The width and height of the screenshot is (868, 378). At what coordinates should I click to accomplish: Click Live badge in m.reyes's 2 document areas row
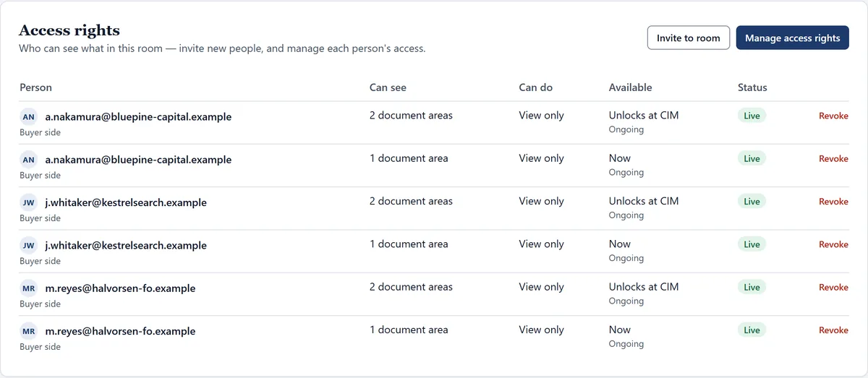click(x=752, y=287)
